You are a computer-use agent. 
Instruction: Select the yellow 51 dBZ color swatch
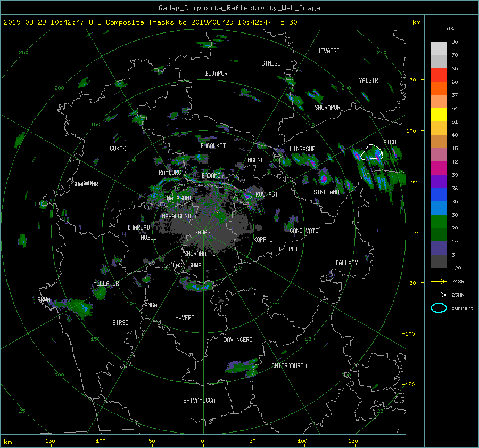439,115
